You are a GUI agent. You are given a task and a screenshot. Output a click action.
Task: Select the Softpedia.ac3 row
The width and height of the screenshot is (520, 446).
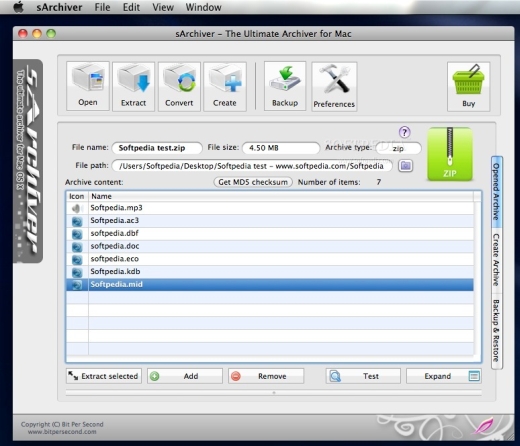pos(270,221)
